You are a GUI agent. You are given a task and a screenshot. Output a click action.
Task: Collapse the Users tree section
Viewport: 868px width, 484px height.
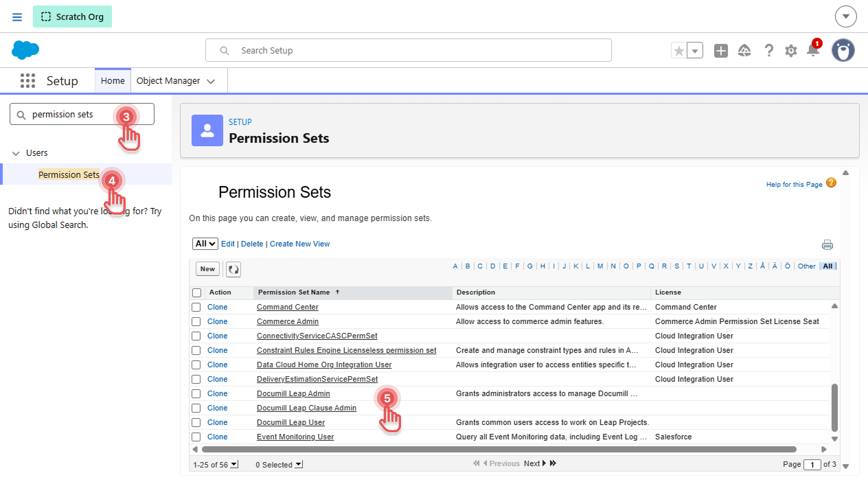point(16,153)
